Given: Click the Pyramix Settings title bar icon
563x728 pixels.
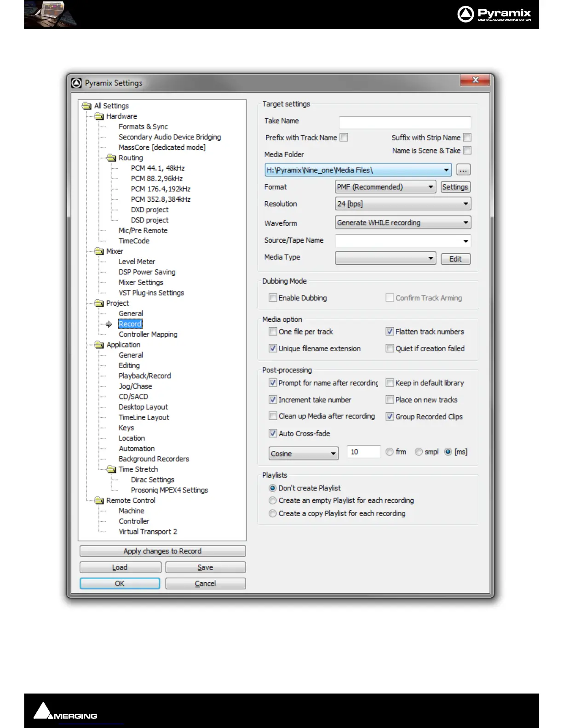Looking at the screenshot, I should [x=76, y=83].
